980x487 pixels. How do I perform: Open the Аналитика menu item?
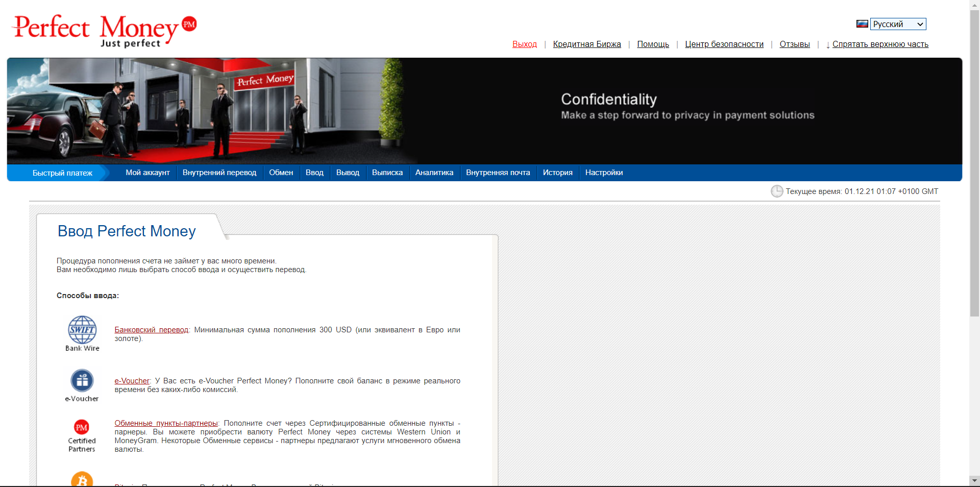pos(434,173)
